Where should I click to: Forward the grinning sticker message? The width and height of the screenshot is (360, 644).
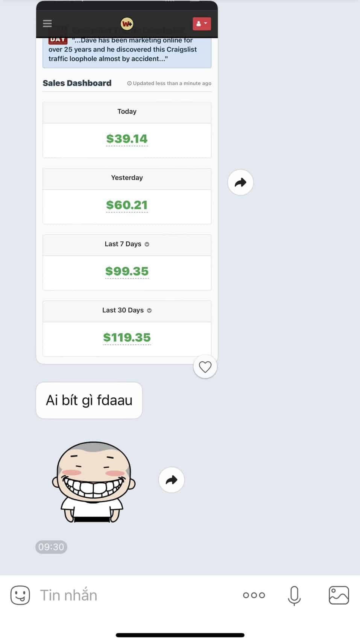172,480
